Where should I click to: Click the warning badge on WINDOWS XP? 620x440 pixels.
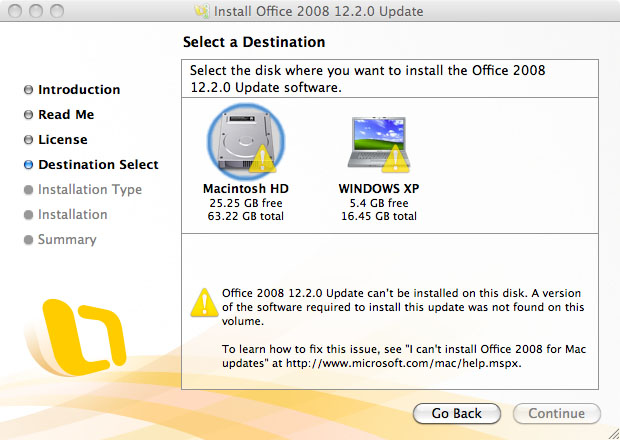coord(395,159)
